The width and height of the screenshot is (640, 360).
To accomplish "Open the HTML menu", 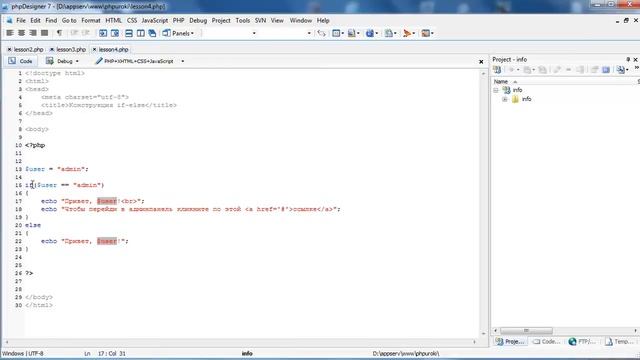I will [113, 20].
